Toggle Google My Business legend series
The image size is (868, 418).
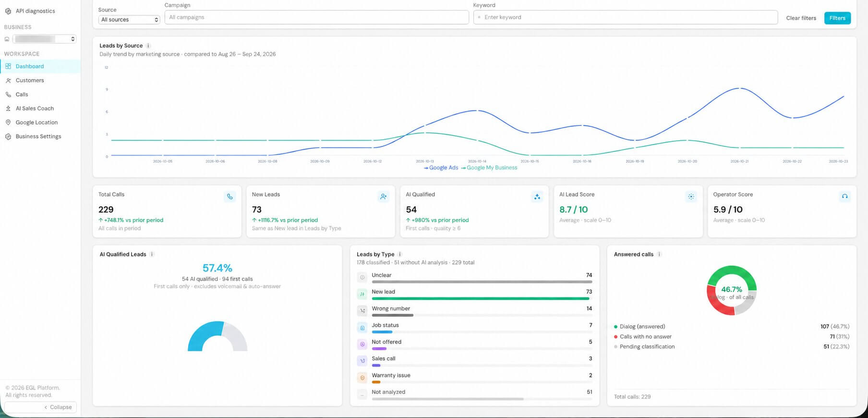click(489, 168)
